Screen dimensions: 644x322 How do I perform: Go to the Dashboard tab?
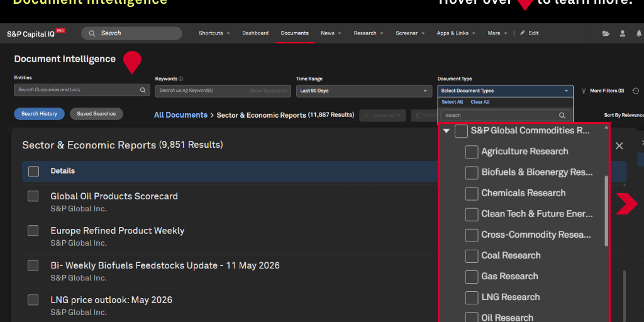point(255,33)
